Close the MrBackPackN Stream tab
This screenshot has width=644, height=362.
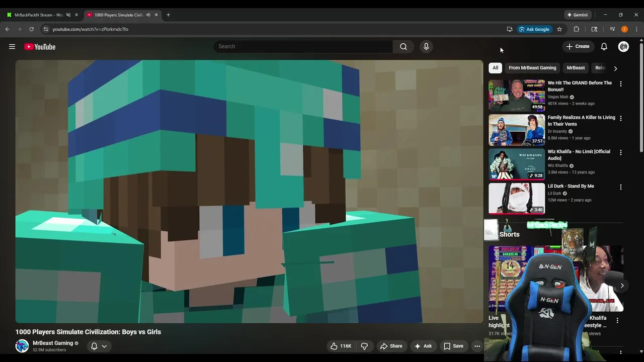point(76,15)
